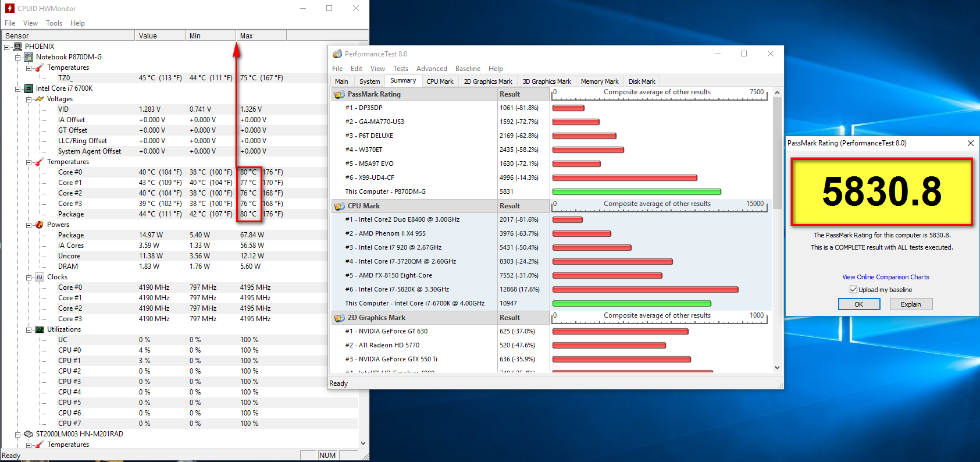Collapse CPU Temperatures group under Intel Core

(x=29, y=162)
